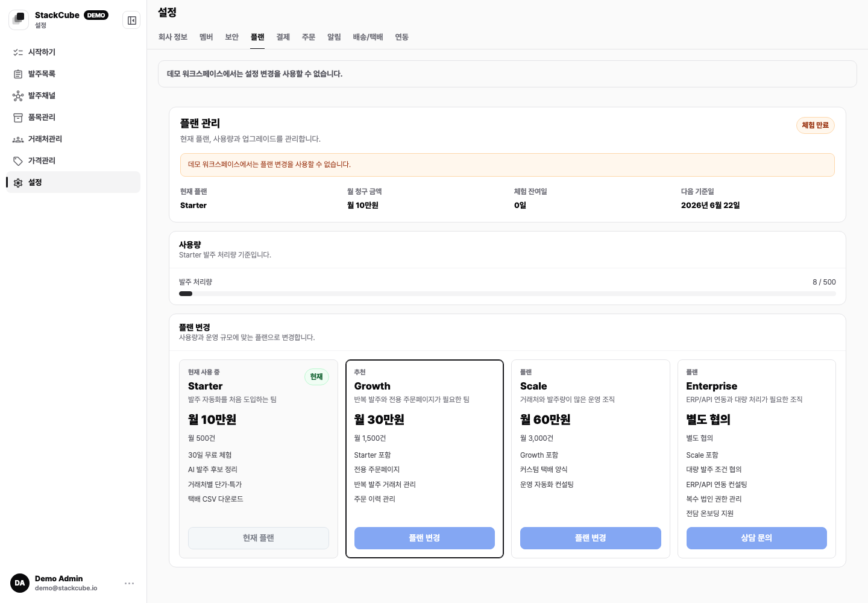This screenshot has width=868, height=603.
Task: Go to the 배송/택배 tab
Action: (x=368, y=37)
